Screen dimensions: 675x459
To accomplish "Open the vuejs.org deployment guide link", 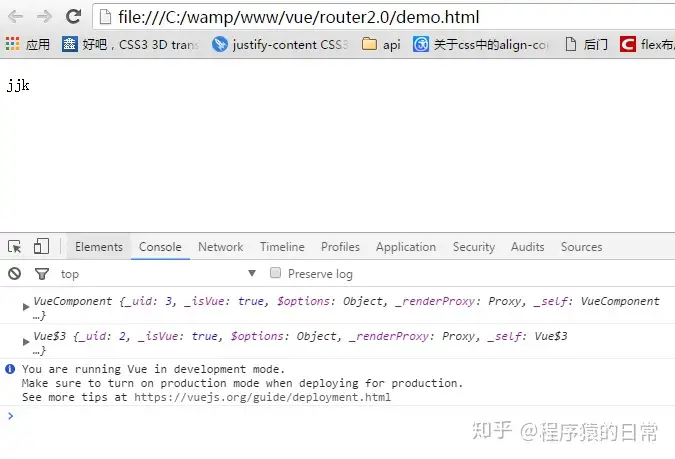I will [x=262, y=397].
